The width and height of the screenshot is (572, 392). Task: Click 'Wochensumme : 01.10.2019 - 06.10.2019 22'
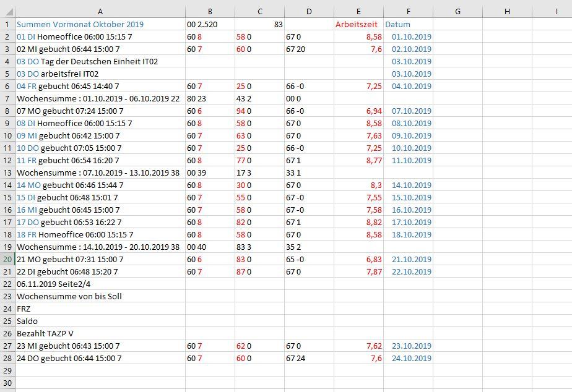[x=100, y=99]
